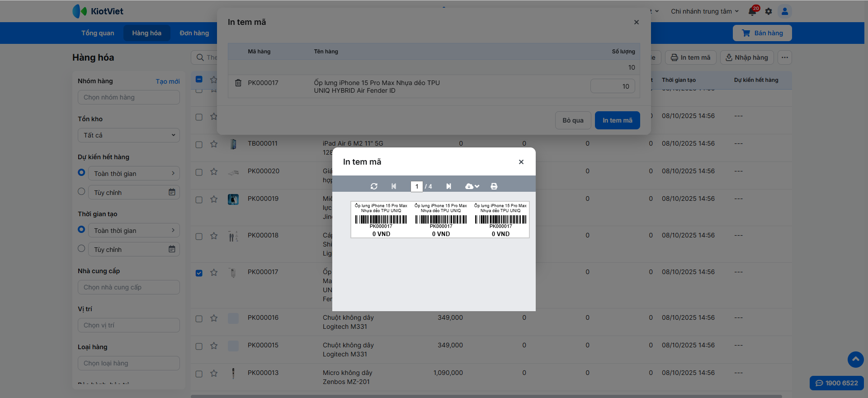This screenshot has width=868, height=398.
Task: Open the cloud download export menu
Action: click(472, 186)
